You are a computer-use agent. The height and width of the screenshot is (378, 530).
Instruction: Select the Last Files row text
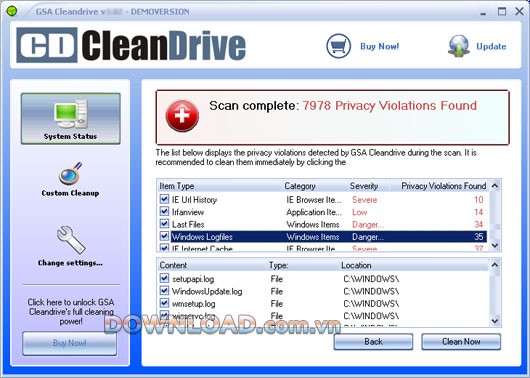188,225
